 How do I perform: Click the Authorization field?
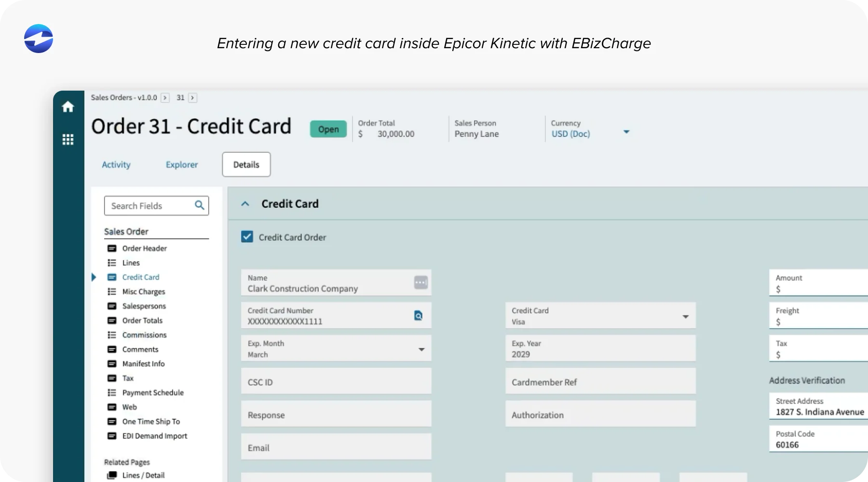click(600, 414)
